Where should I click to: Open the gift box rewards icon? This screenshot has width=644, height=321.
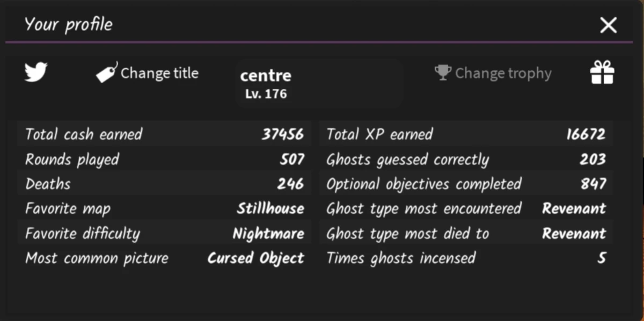(602, 72)
